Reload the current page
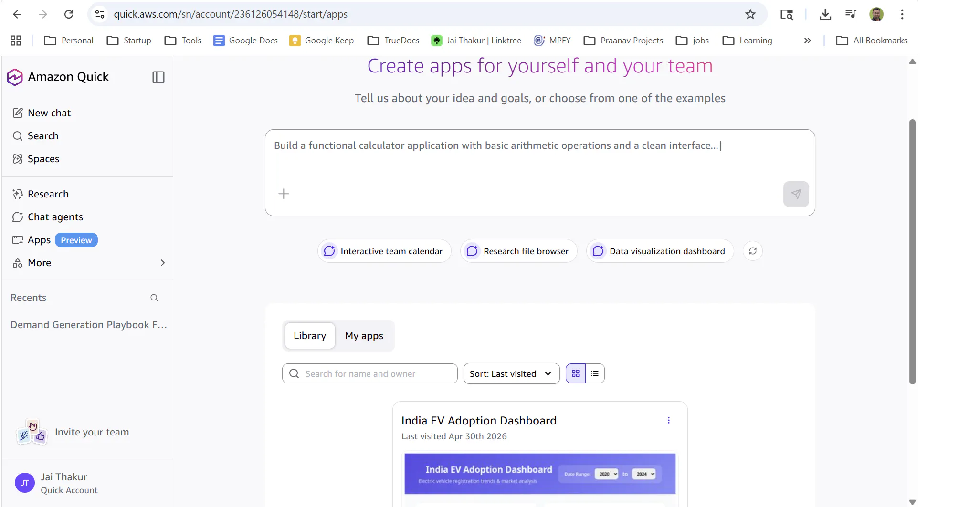This screenshot has width=980, height=507. [x=69, y=14]
